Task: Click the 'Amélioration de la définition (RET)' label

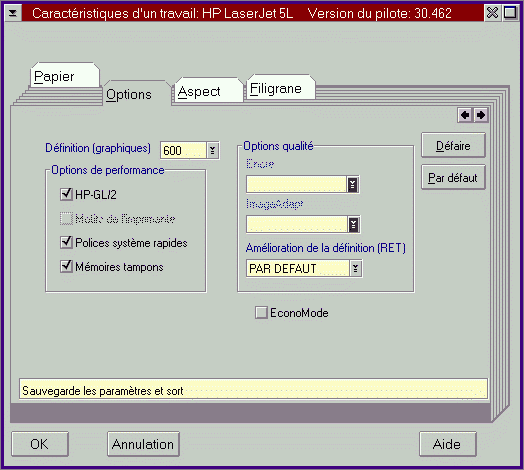Action: tap(325, 248)
